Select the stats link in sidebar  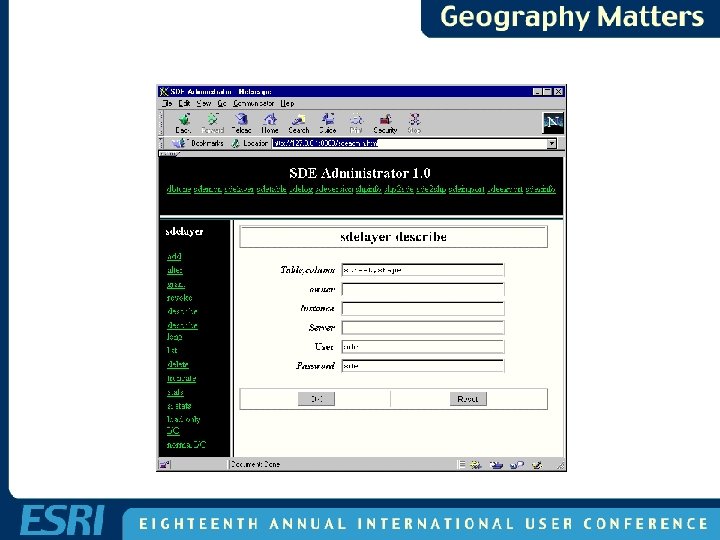point(175,392)
